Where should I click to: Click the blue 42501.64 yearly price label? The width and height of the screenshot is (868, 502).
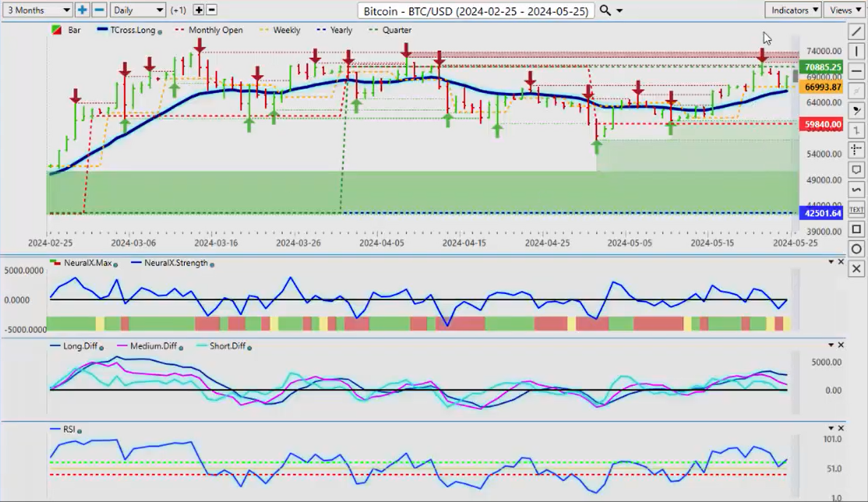pyautogui.click(x=821, y=213)
